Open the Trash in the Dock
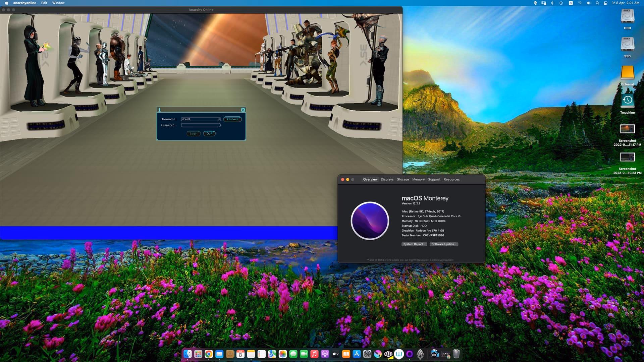644x362 pixels. [456, 354]
